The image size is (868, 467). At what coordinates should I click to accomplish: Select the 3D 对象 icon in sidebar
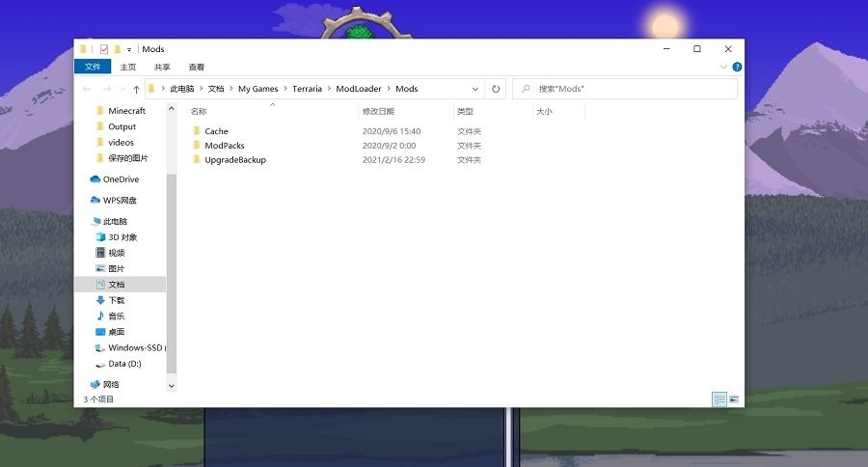[100, 237]
